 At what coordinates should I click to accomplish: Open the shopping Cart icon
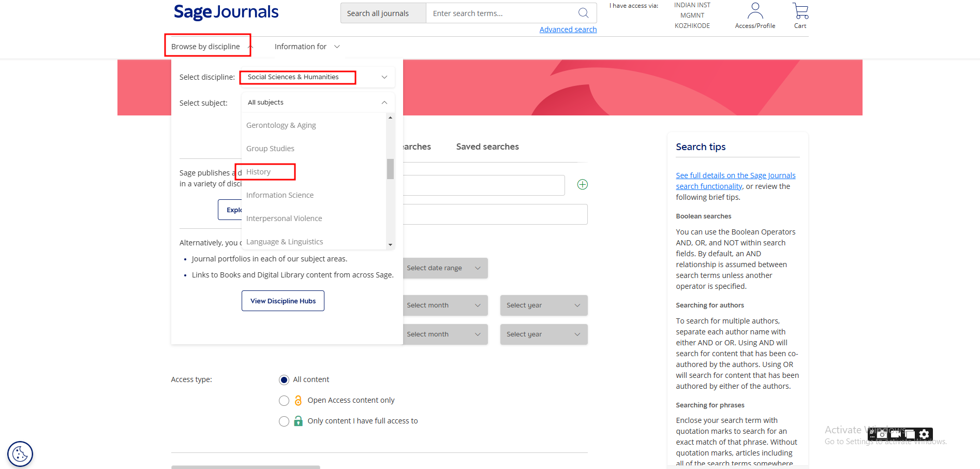[x=800, y=11]
